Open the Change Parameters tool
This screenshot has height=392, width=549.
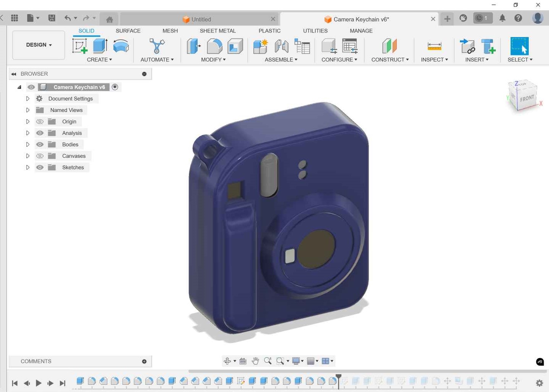click(x=350, y=46)
